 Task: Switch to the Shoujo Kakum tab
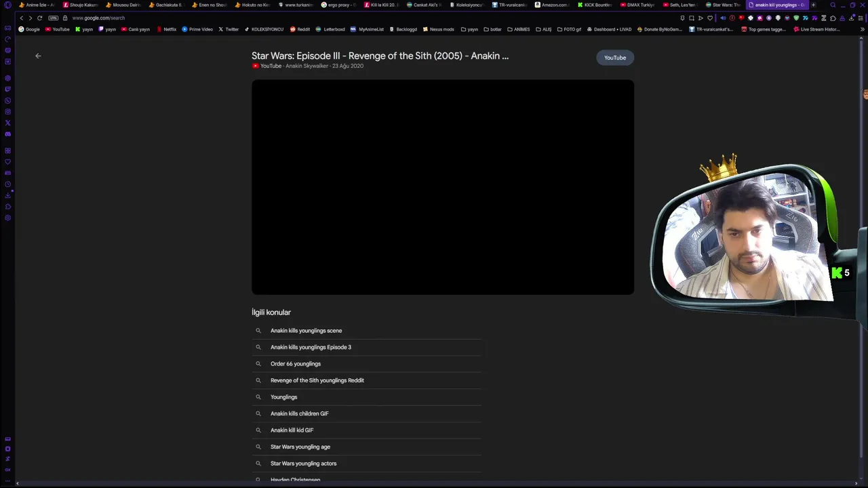[x=80, y=5]
